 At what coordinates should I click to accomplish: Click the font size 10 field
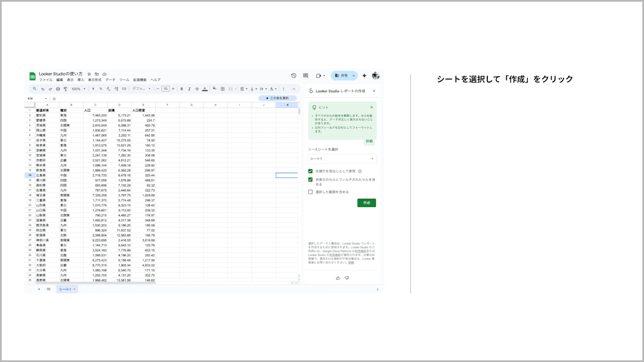tap(165, 89)
